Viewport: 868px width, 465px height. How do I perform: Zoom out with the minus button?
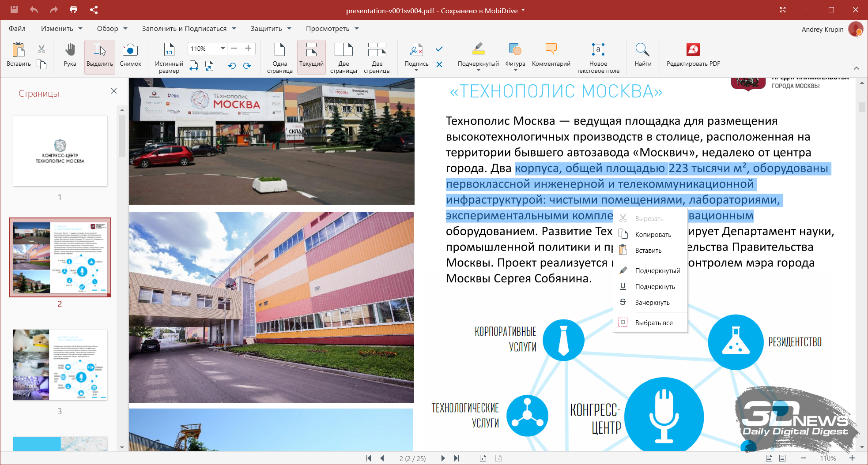tap(234, 48)
